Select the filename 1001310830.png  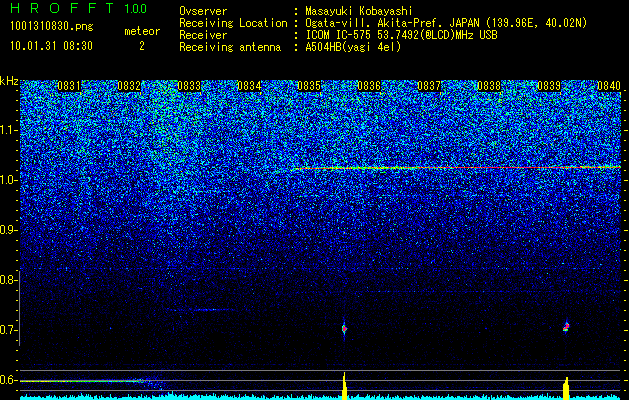pyautogui.click(x=52, y=26)
